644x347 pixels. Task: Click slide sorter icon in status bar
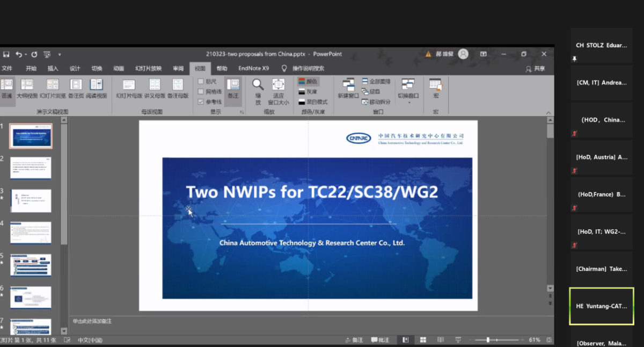(423, 340)
